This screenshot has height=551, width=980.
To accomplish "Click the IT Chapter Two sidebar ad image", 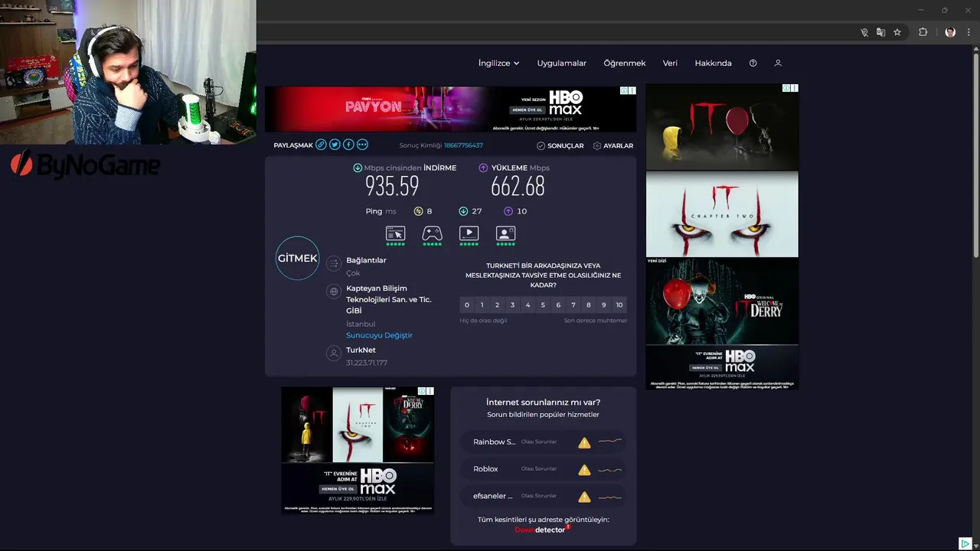I will 722,214.
